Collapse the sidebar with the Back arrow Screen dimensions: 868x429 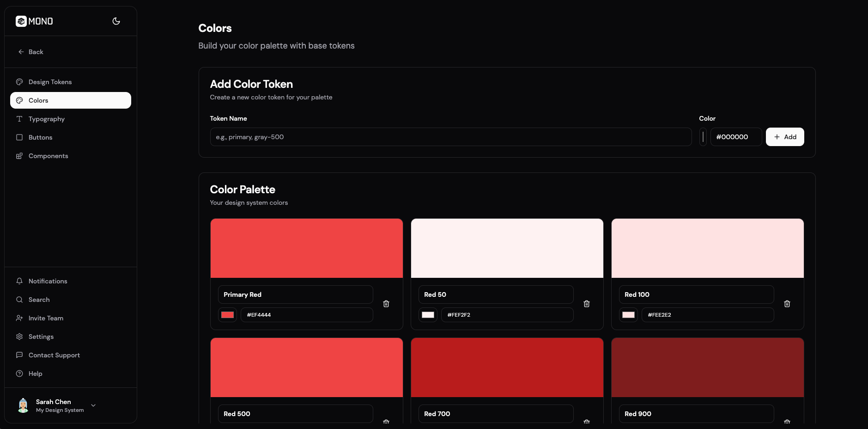coord(21,52)
